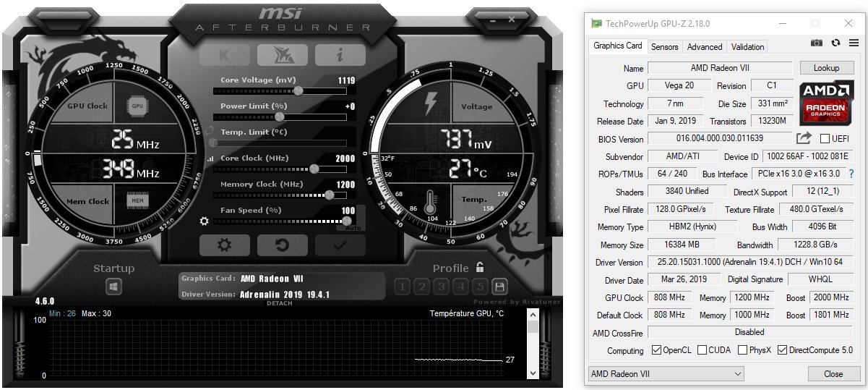Click the Fan Speed slider handle

[x=347, y=221]
